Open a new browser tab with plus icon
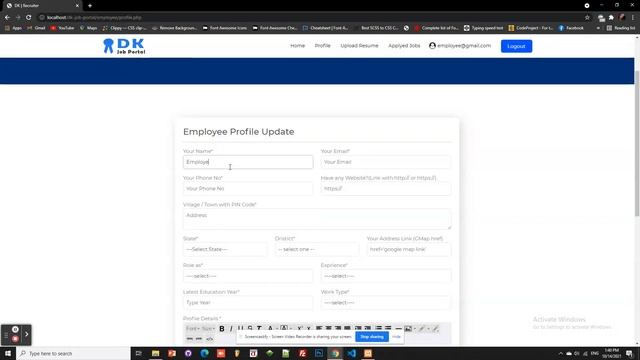Screen dimensions: 640x360 tap(90, 6)
